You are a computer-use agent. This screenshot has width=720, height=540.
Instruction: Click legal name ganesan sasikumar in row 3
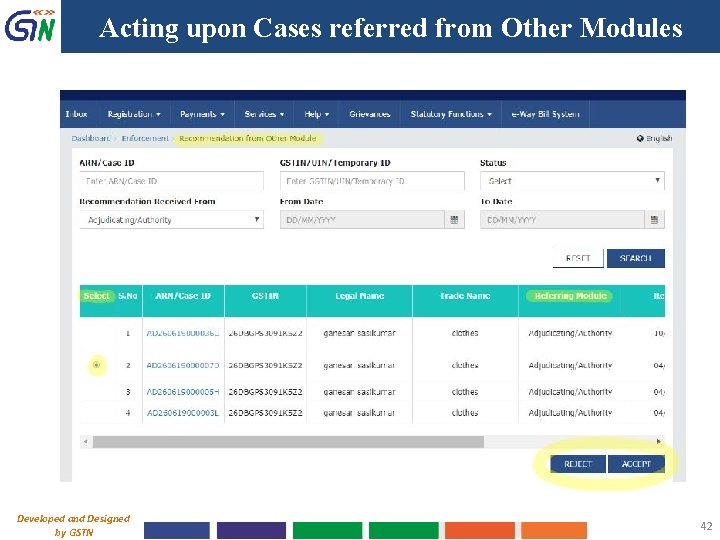pos(360,392)
